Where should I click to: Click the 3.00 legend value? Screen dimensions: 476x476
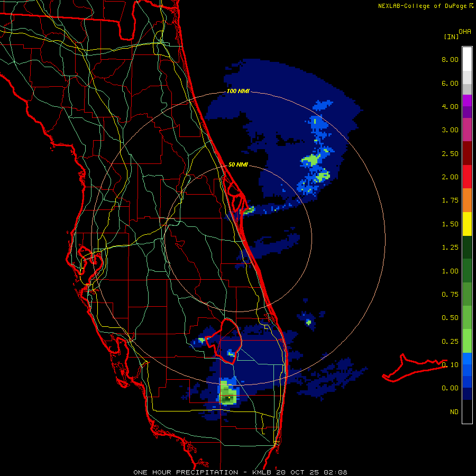click(450, 130)
